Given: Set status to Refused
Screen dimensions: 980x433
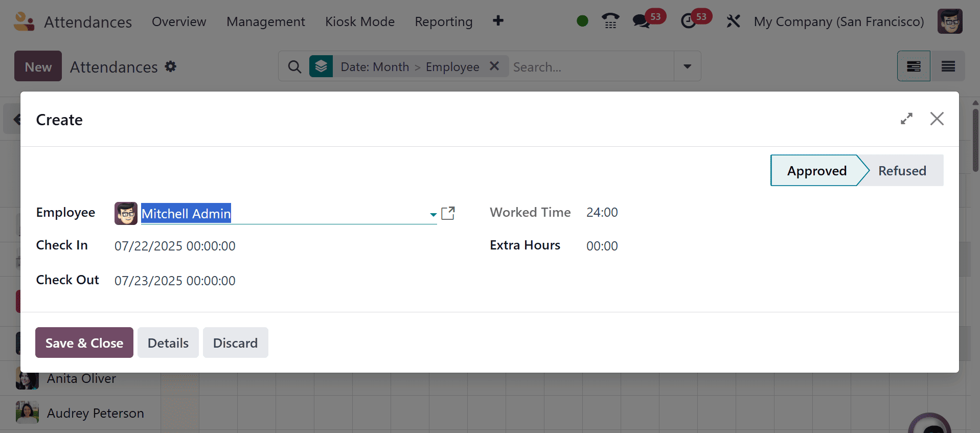Looking at the screenshot, I should pyautogui.click(x=902, y=170).
